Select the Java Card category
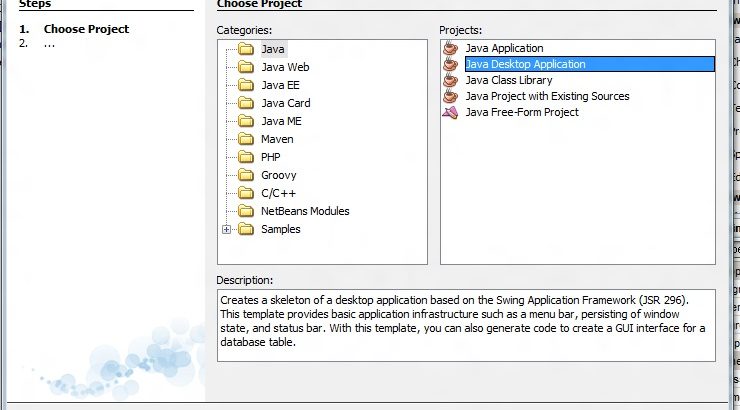Image resolution: width=740 pixels, height=410 pixels. point(285,103)
